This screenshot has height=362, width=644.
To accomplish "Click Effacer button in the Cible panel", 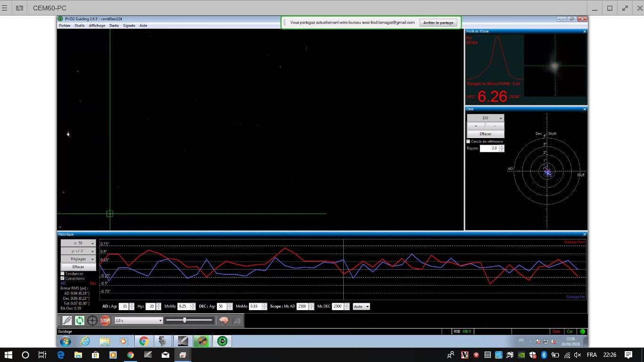I will click(486, 134).
